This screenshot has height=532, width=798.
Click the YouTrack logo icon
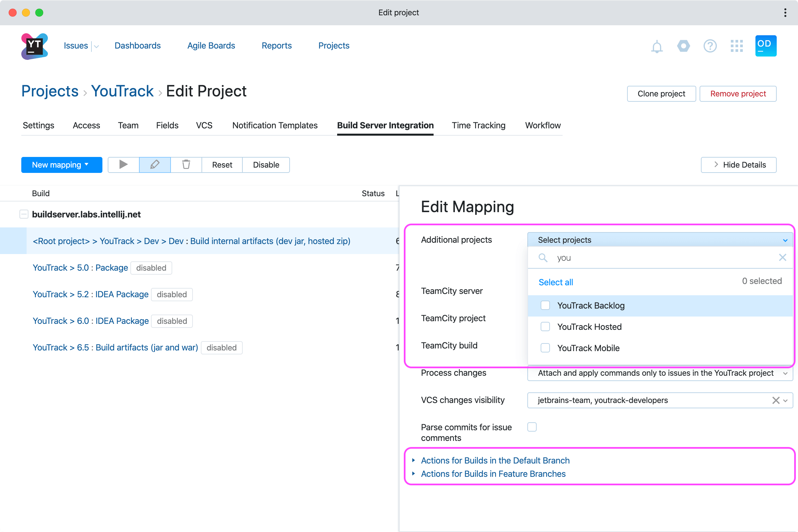34,46
